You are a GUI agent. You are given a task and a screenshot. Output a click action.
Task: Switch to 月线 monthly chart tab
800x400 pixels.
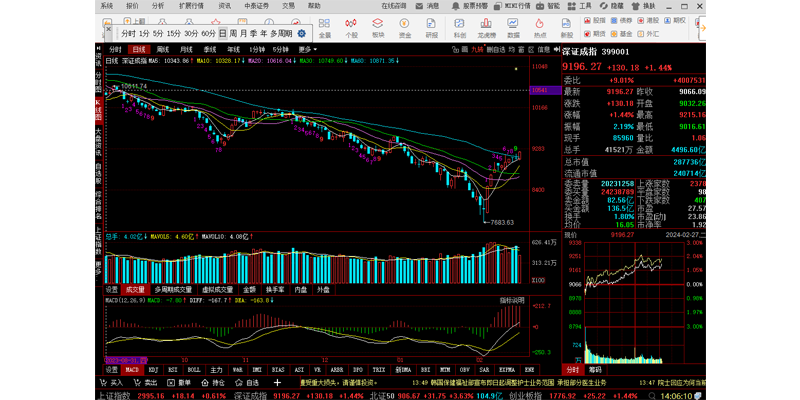tap(186, 49)
